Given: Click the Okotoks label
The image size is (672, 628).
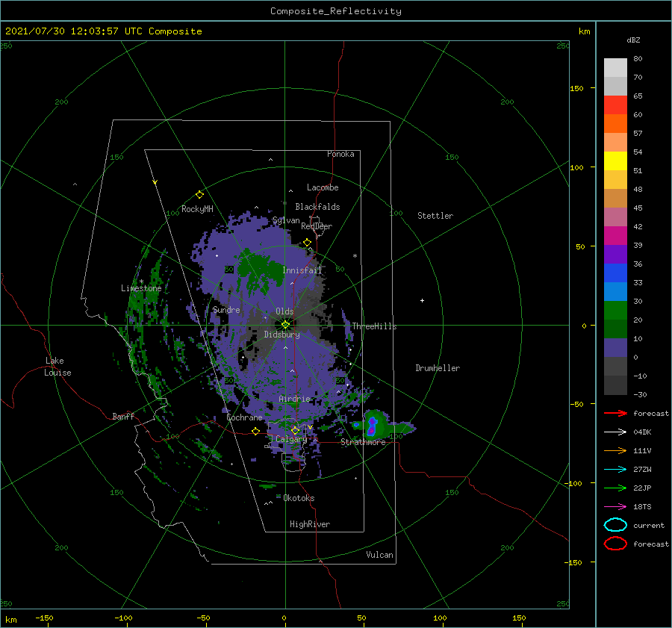Looking at the screenshot, I should pyautogui.click(x=299, y=498).
